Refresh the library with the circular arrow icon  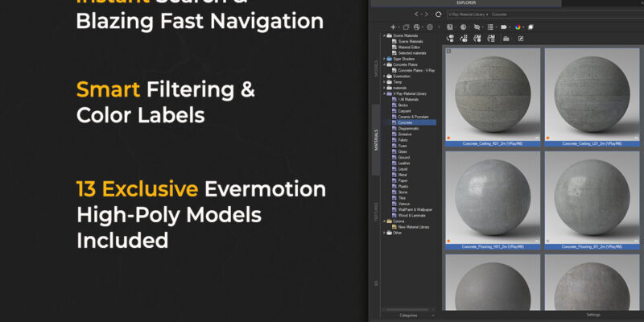pos(438,14)
